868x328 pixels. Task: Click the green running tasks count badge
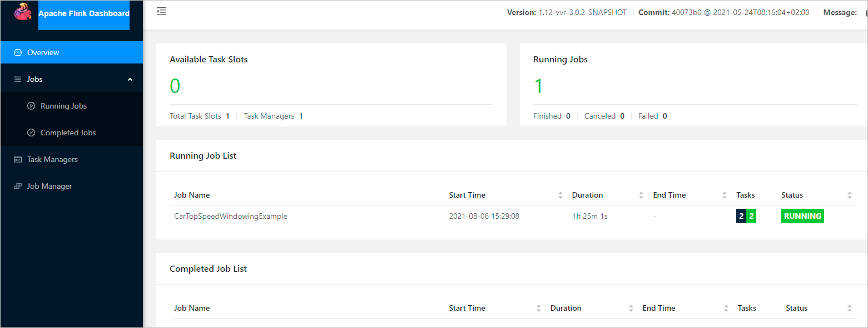point(751,216)
